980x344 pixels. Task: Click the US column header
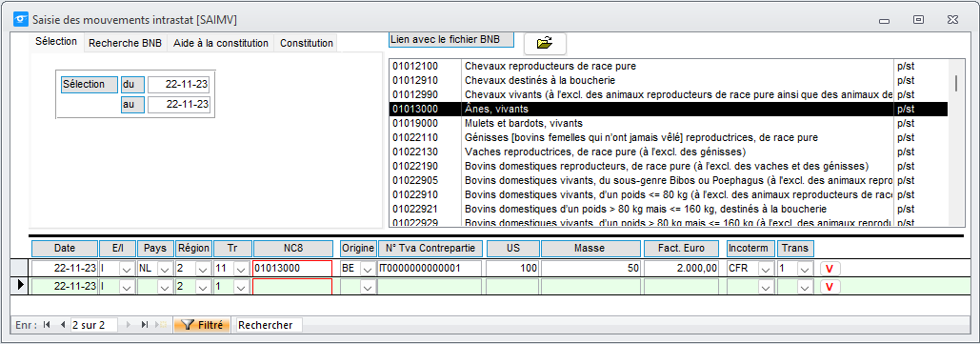coord(513,249)
